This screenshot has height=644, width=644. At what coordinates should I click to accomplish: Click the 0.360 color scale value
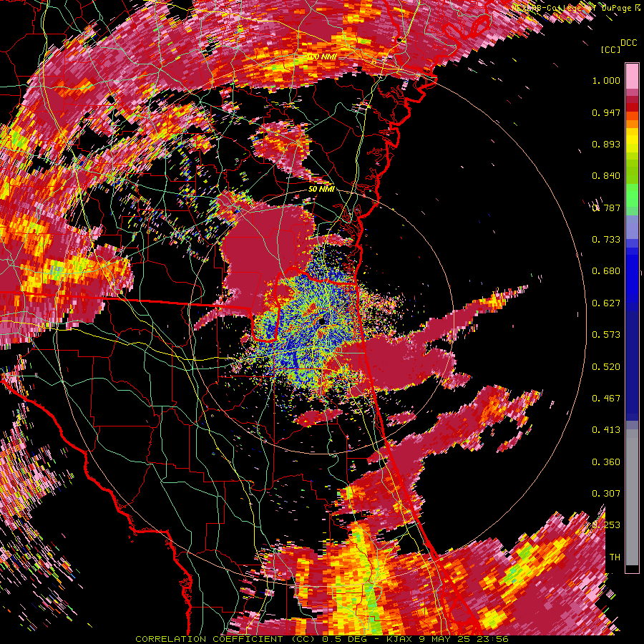[x=606, y=462]
